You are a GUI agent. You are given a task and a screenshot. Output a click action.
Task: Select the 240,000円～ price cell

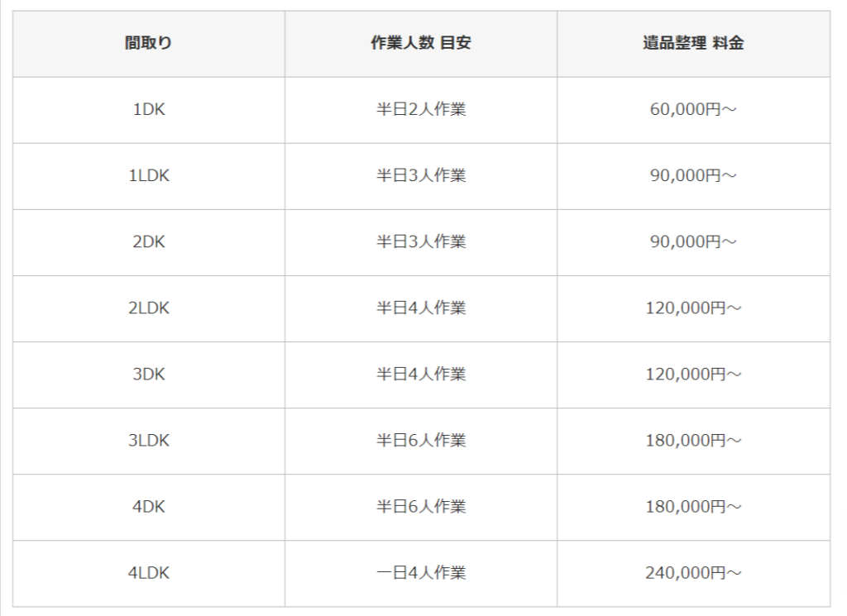tap(693, 572)
